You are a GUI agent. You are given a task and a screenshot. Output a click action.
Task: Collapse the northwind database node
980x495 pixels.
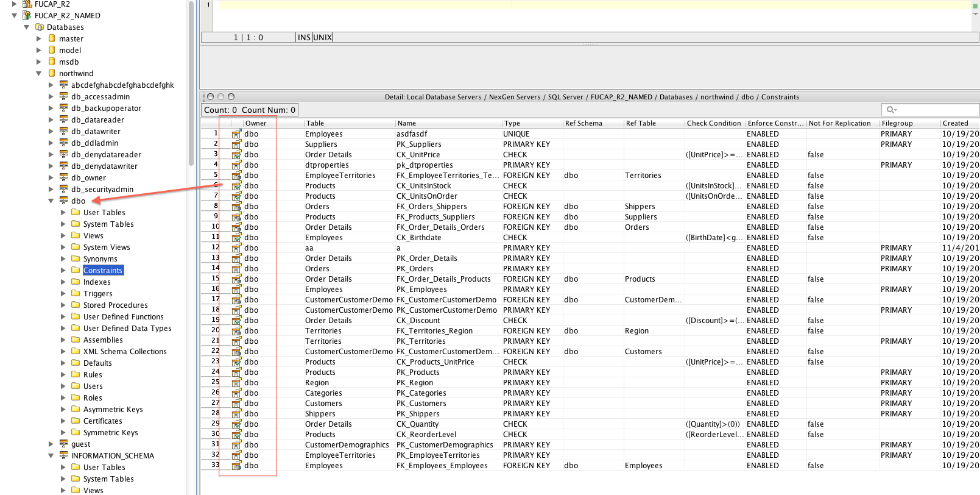tap(39, 73)
